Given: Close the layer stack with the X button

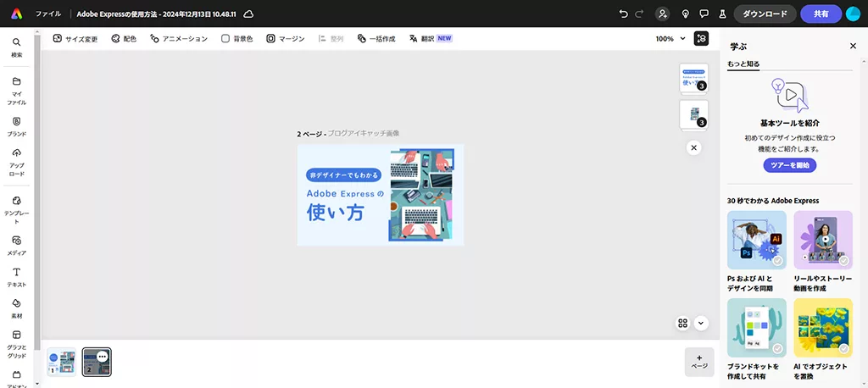Looking at the screenshot, I should point(693,147).
